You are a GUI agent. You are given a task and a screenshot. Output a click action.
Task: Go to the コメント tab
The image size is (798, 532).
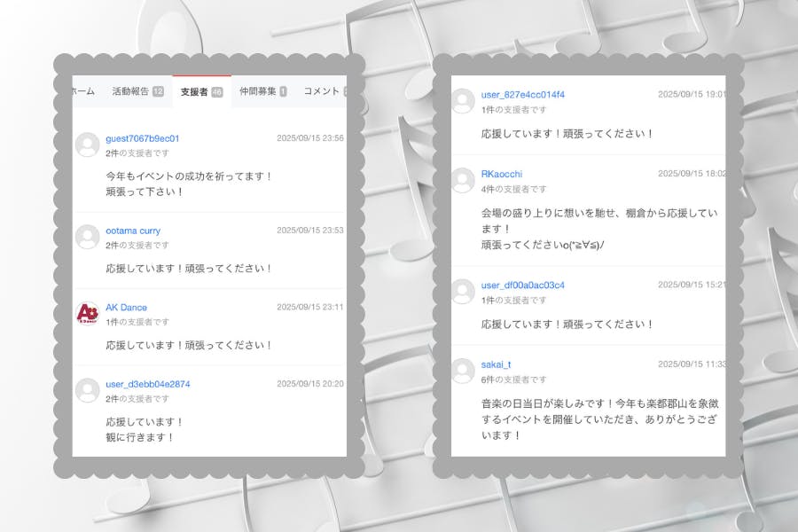point(322,91)
